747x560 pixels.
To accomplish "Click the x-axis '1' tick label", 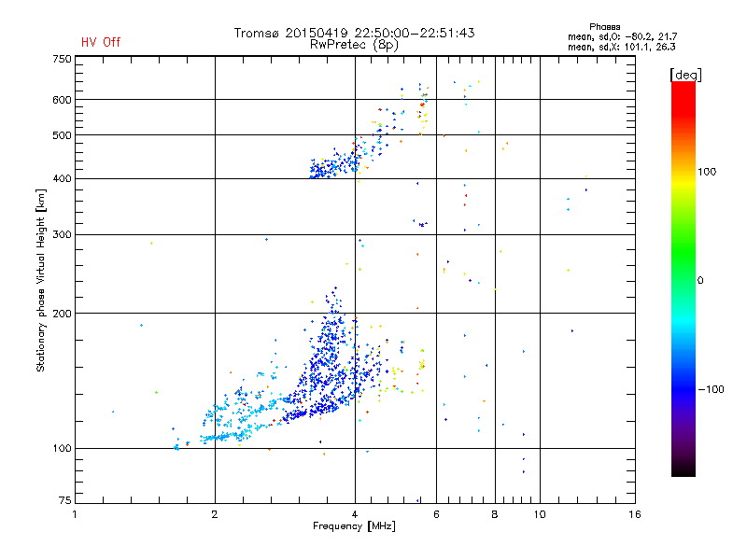I will [x=75, y=514].
